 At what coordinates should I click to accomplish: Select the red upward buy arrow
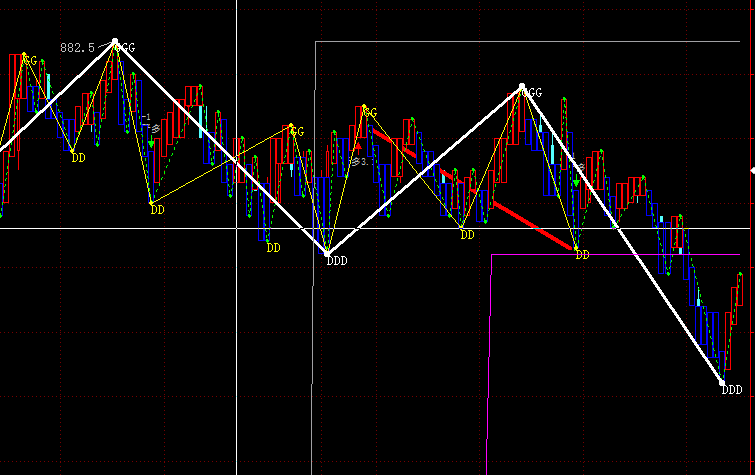358,146
